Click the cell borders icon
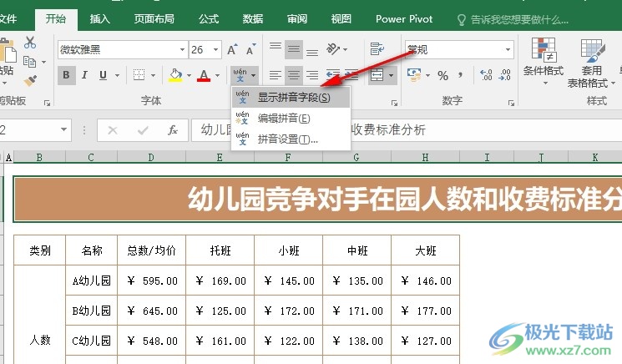Screen dimensions: 622x364 (x=139, y=75)
